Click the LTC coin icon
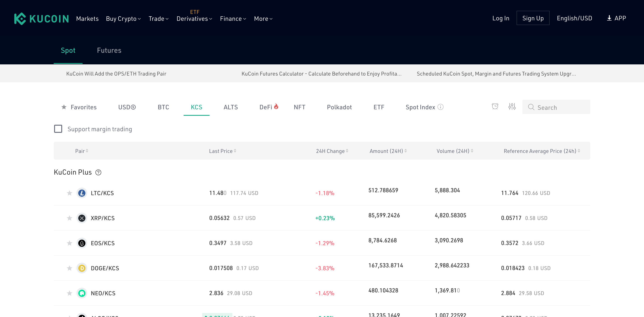The height and width of the screenshot is (317, 644). click(x=82, y=193)
